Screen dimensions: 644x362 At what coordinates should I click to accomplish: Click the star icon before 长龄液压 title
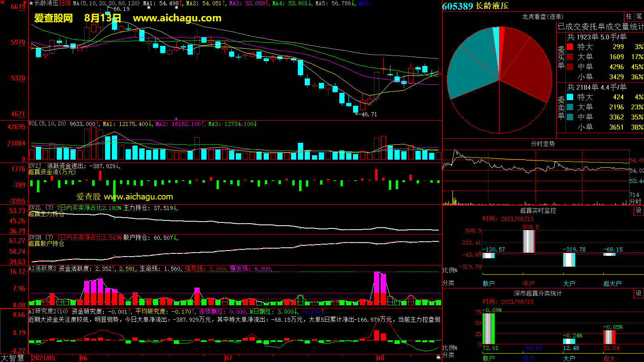pyautogui.click(x=31, y=3)
